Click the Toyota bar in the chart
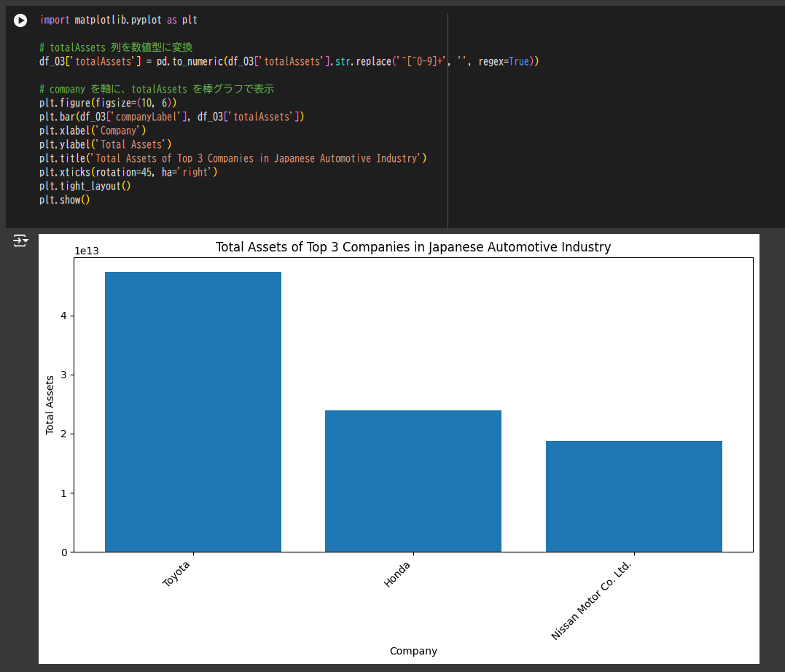This screenshot has width=785, height=672. [193, 412]
